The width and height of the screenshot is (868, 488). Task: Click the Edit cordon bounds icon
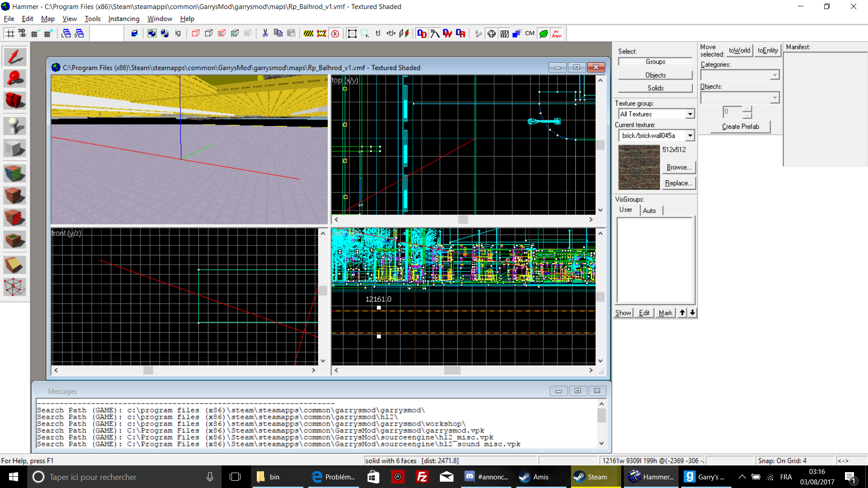(x=321, y=33)
